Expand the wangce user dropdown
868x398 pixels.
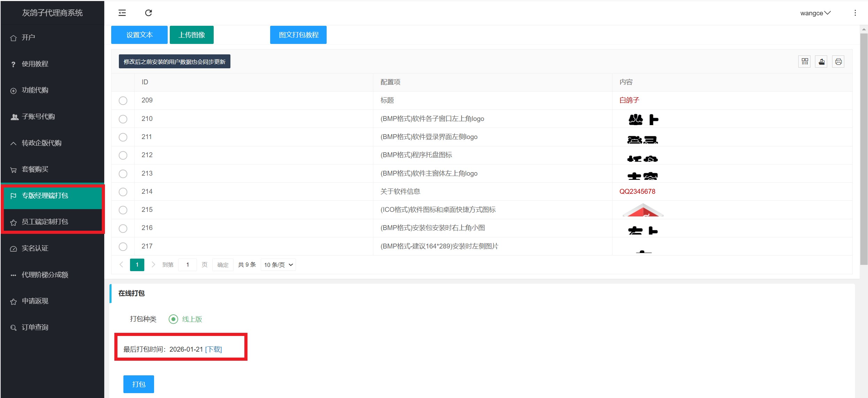pos(815,13)
